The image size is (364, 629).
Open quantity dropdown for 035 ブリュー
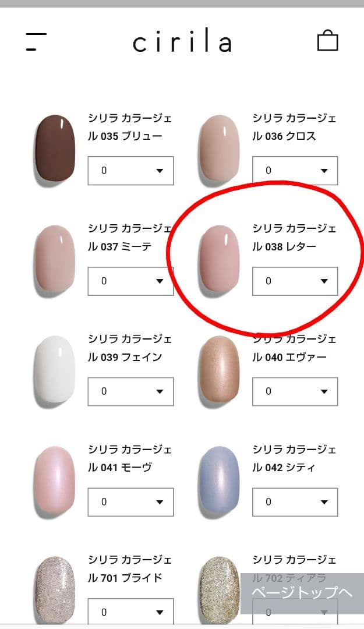click(x=131, y=171)
